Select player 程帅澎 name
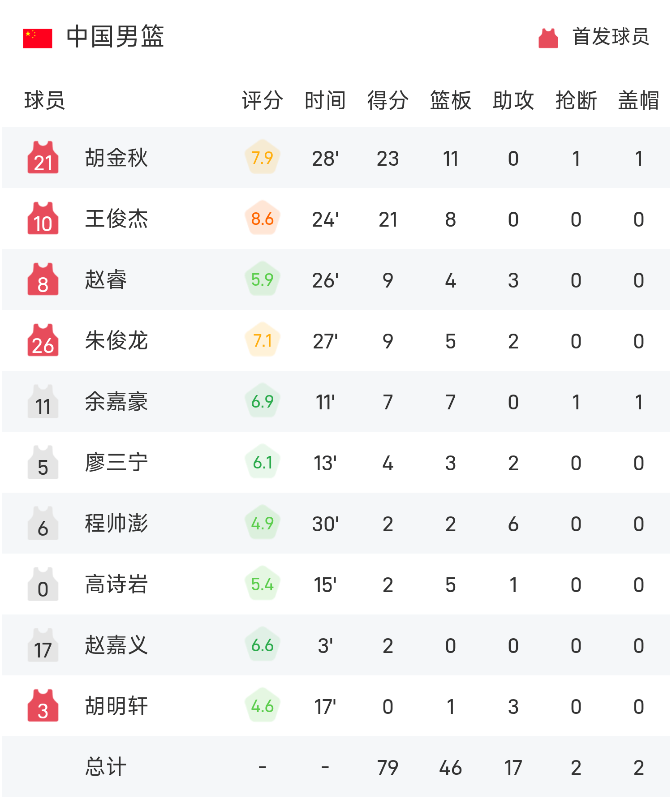 [116, 523]
